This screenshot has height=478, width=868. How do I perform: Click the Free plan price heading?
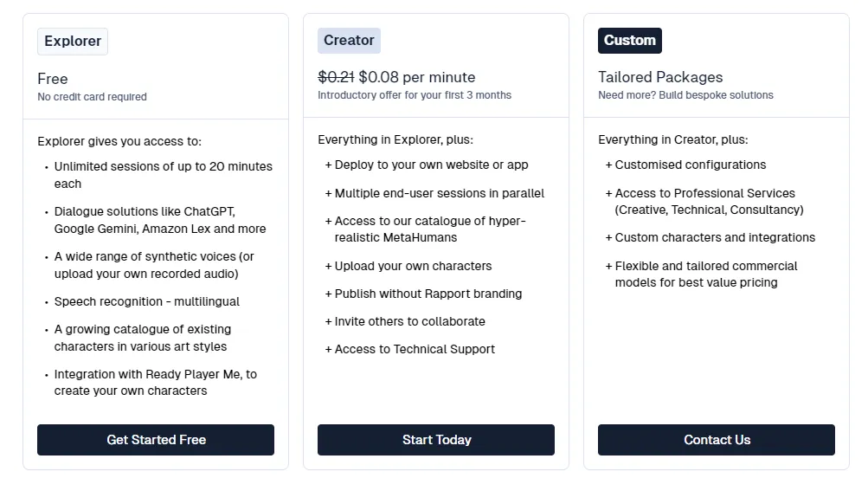[53, 79]
